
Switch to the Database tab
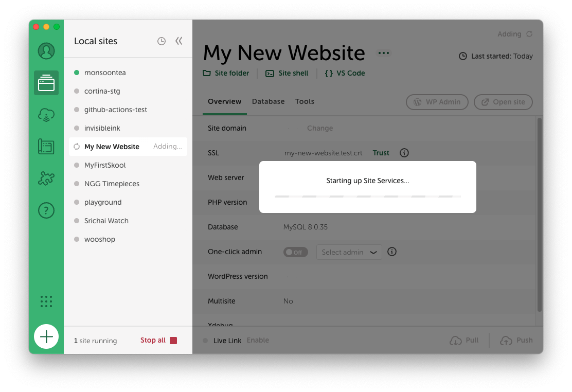coord(268,101)
